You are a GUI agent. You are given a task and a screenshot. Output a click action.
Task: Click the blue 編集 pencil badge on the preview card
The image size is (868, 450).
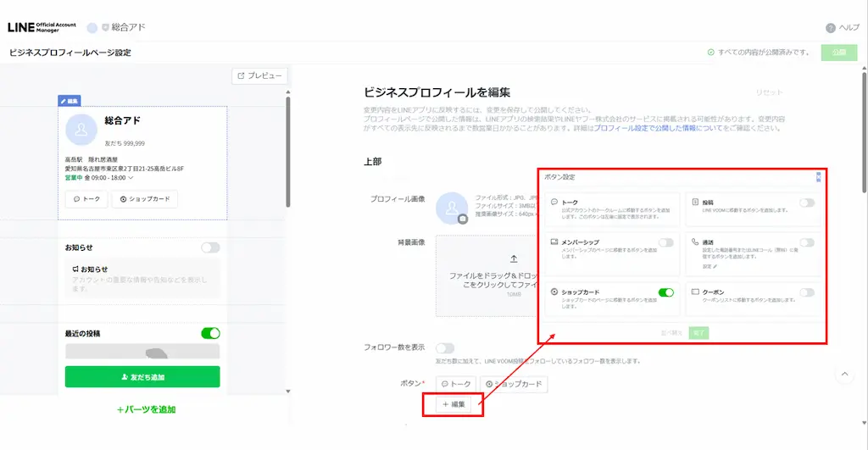[x=70, y=102]
